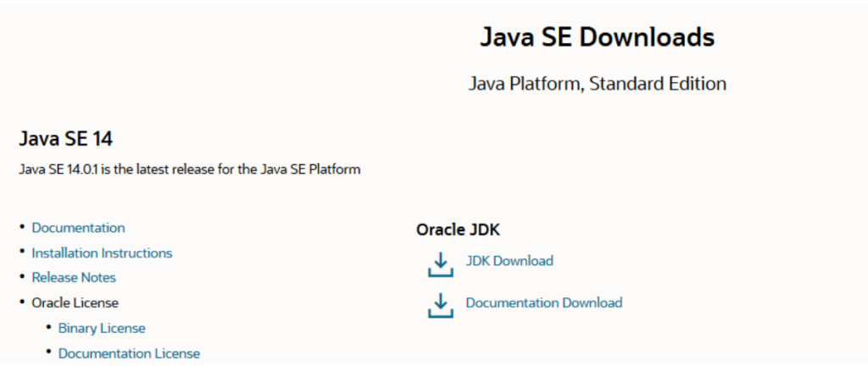The width and height of the screenshot is (868, 366).
Task: Click the bullet before Oracle License
Action: [22, 302]
